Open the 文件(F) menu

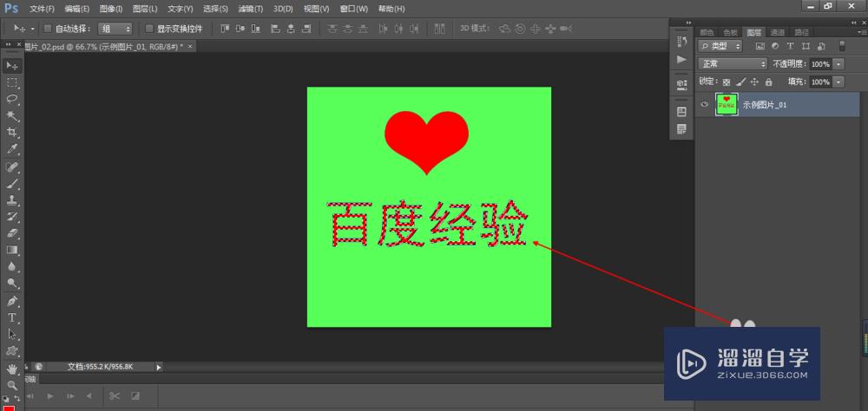coord(42,9)
